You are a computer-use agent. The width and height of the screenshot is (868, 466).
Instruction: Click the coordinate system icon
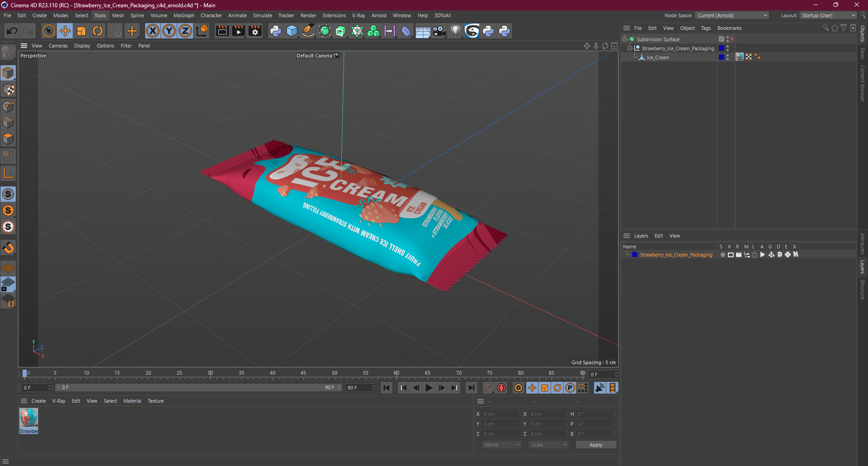point(202,31)
